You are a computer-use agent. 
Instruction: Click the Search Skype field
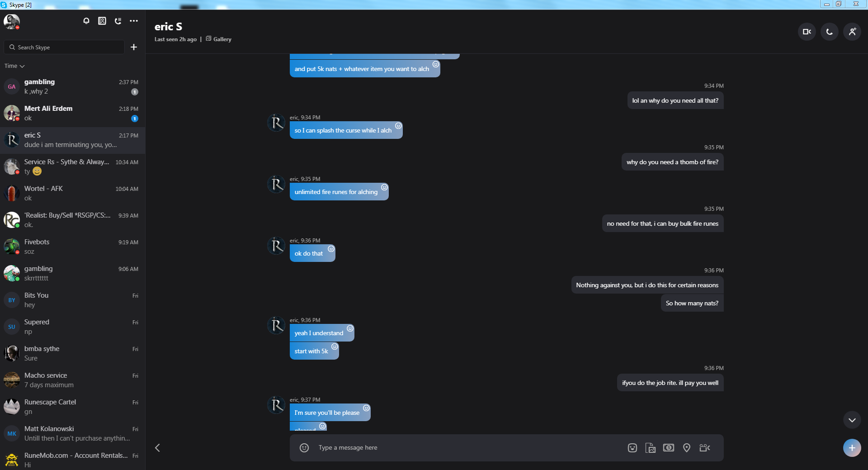pyautogui.click(x=64, y=47)
